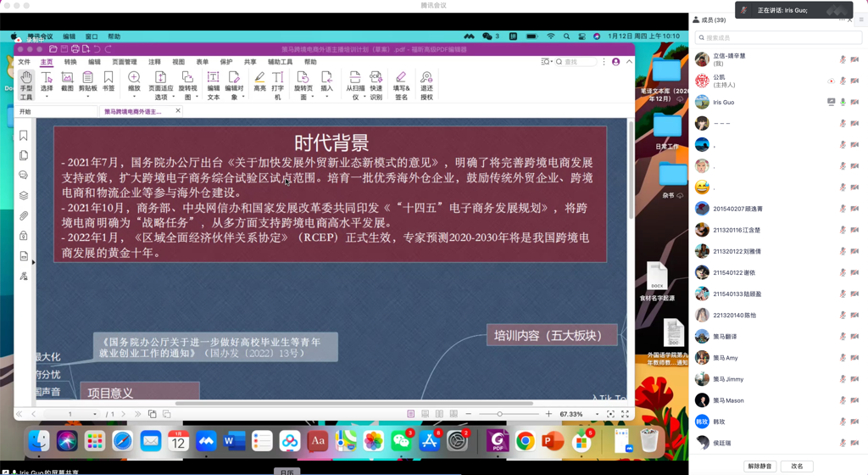
Task: Toggle microphone icon for 公凯 host
Action: (843, 81)
